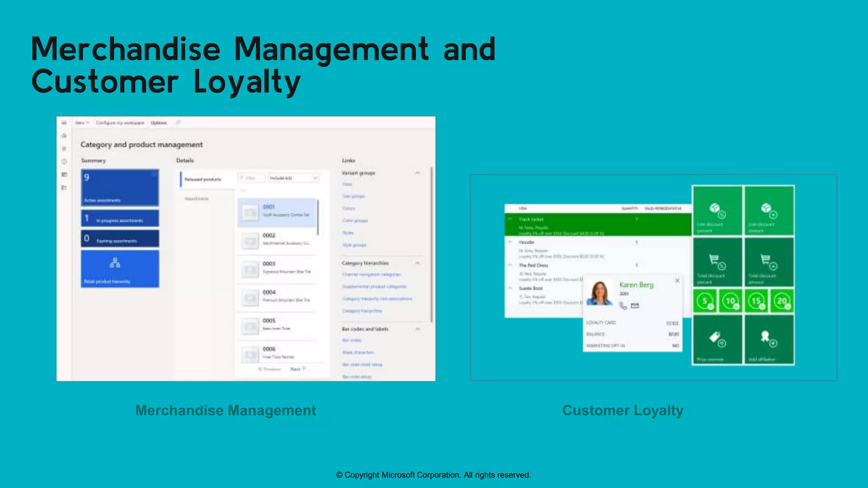
Task: Click the Previous pagination link
Action: 270,369
